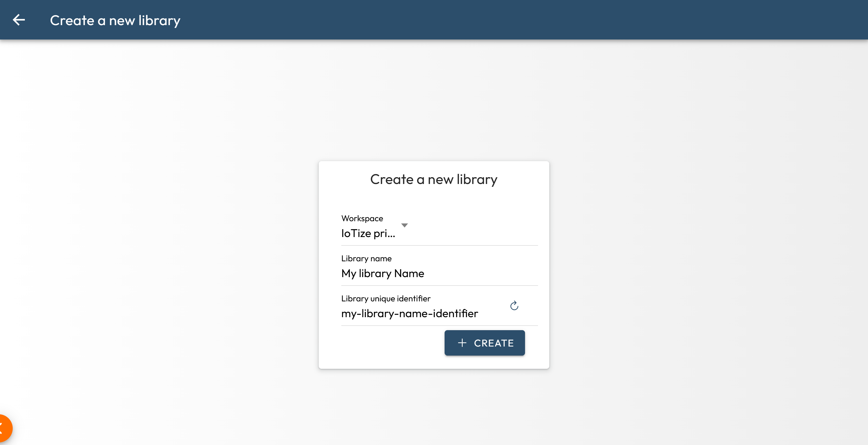Click the blank page background below card
The image size is (868, 445).
[x=434, y=407]
